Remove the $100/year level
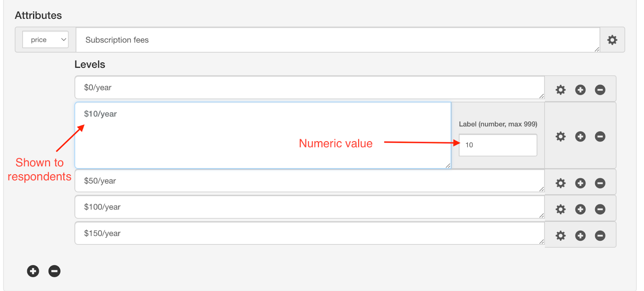644x291 pixels. [x=600, y=209]
